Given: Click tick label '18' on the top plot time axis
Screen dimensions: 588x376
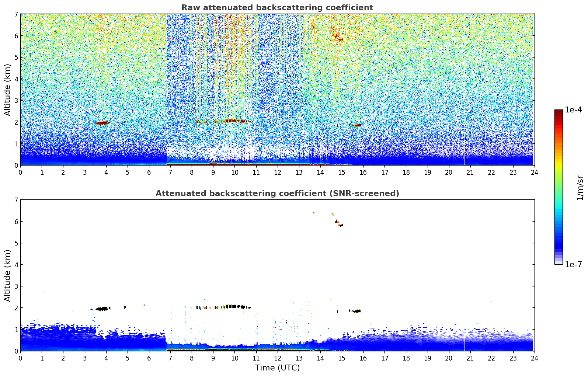Looking at the screenshot, I should [406, 173].
